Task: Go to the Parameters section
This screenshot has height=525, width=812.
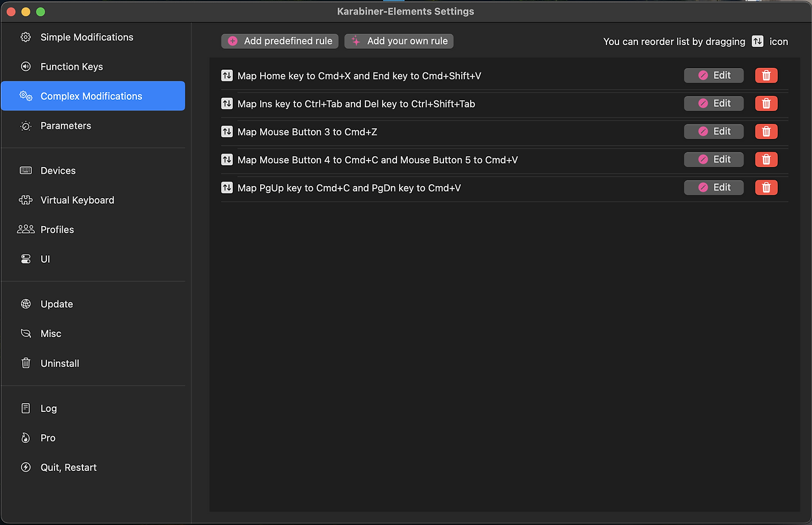Action: point(93,126)
